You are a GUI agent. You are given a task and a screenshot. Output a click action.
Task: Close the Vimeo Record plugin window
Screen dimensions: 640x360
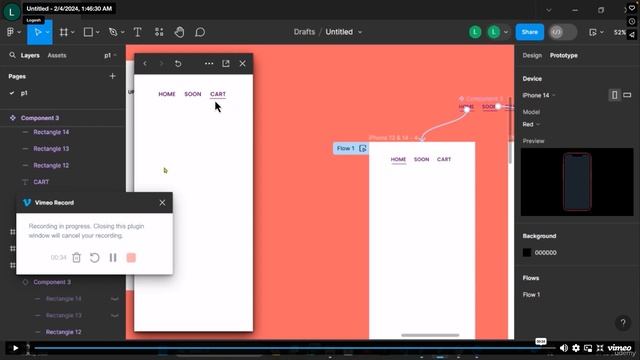click(x=162, y=202)
